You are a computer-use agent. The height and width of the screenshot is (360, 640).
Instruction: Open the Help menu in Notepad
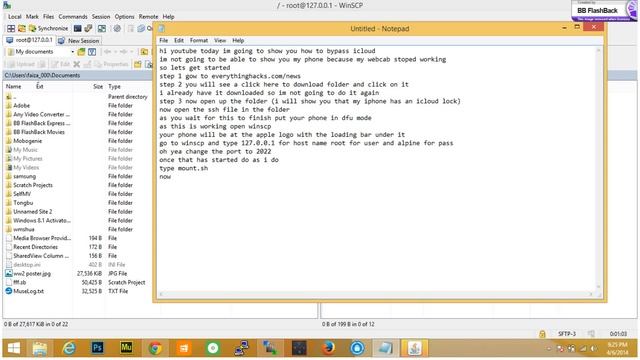pyautogui.click(x=238, y=40)
